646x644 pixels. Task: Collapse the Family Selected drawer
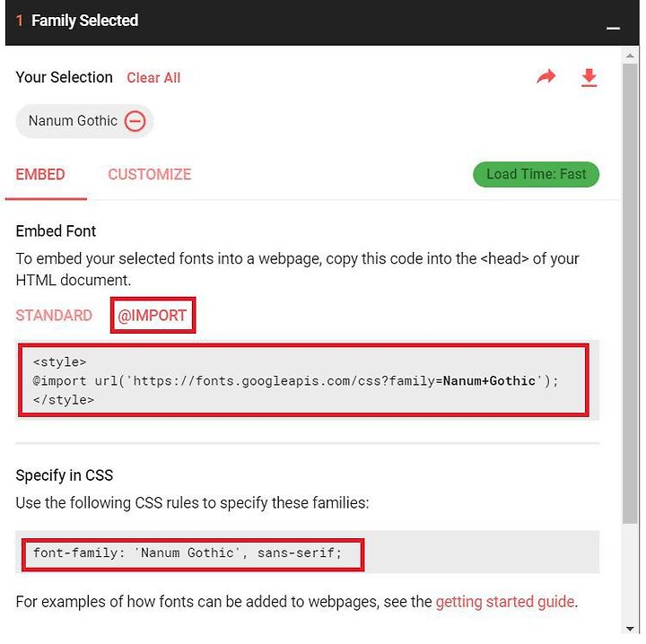613,28
